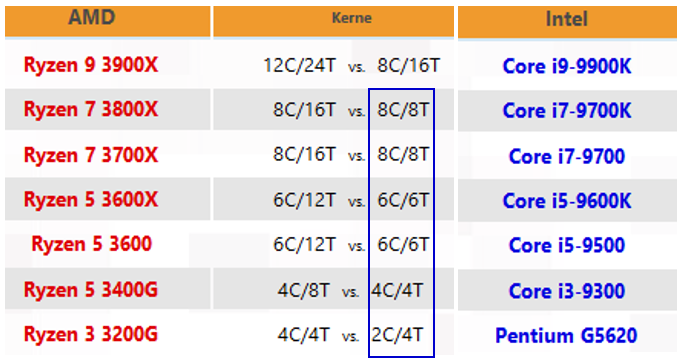Screen dimensions: 685x364
Task: Click the Intel column header
Action: pyautogui.click(x=567, y=21)
